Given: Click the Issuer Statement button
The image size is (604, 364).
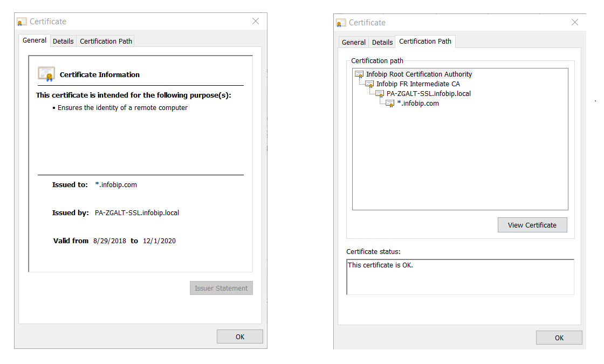Looking at the screenshot, I should tap(221, 288).
